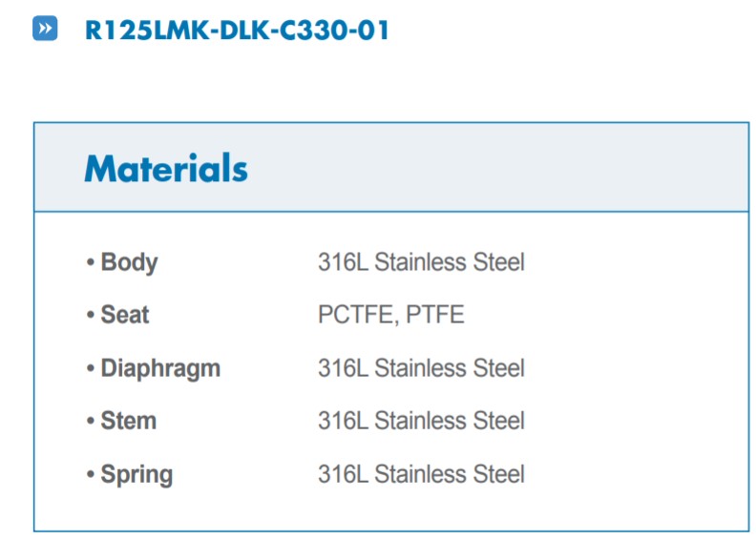756x539 pixels.
Task: Click the word PCTFE in the Seat row
Action: [x=355, y=315]
